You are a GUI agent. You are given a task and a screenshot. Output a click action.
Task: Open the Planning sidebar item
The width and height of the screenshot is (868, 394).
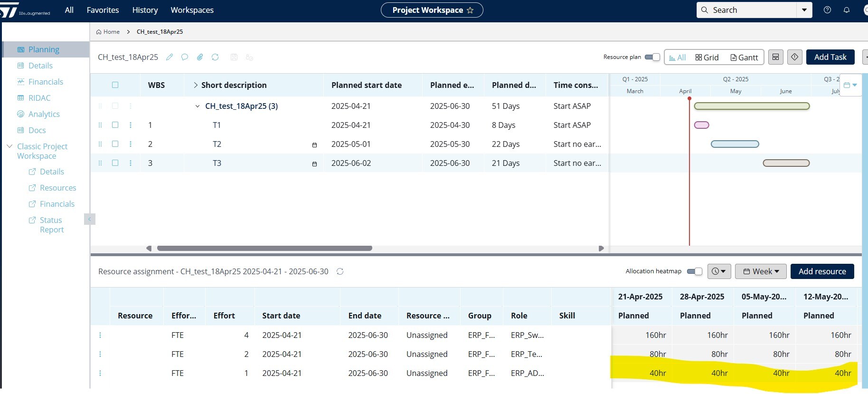(x=46, y=49)
